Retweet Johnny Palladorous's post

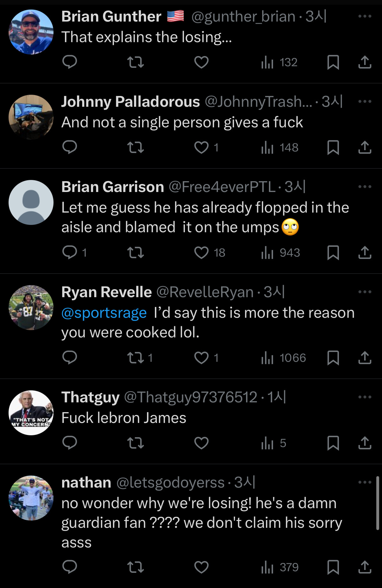(x=136, y=147)
